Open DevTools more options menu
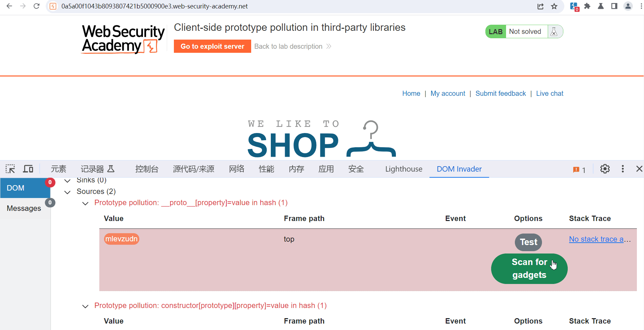 tap(623, 169)
